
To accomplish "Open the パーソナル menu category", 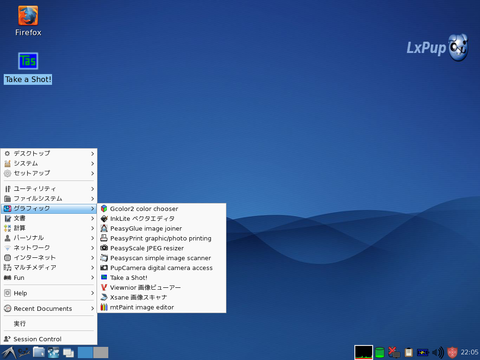I will coord(49,238).
